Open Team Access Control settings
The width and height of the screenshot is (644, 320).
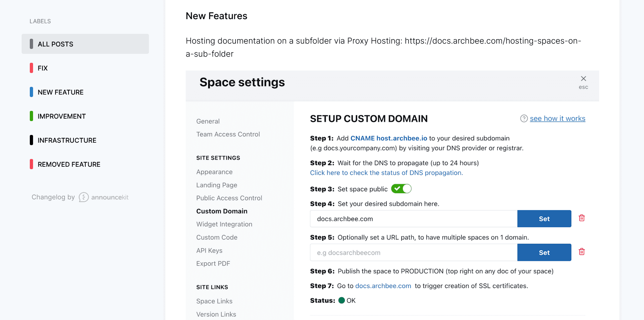(228, 134)
